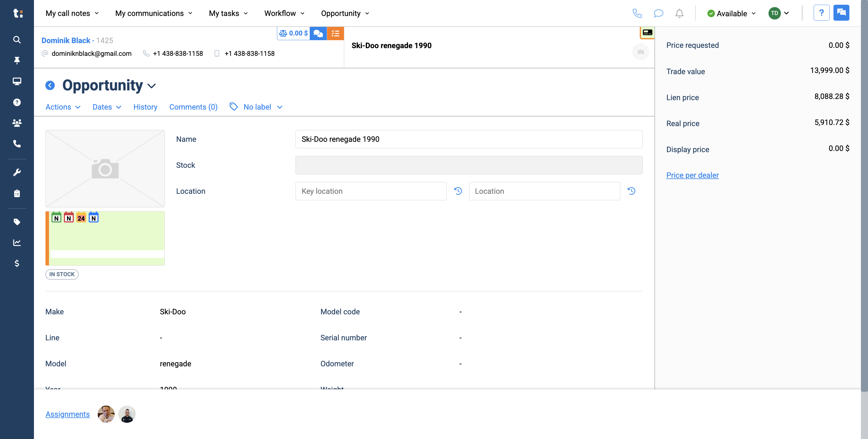Image resolution: width=868 pixels, height=439 pixels.
Task: Expand the Actions dropdown
Action: [63, 107]
